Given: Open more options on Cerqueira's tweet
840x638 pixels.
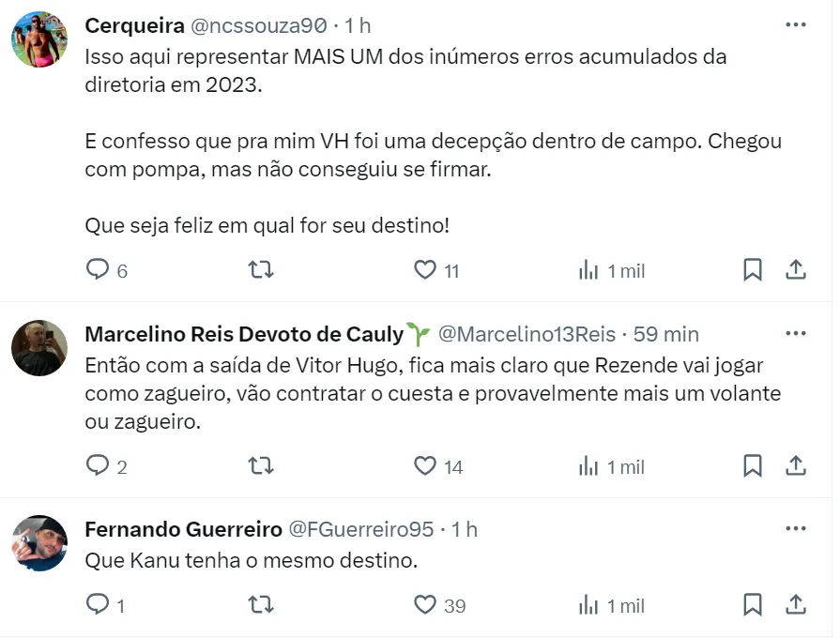Looking at the screenshot, I should point(796,25).
